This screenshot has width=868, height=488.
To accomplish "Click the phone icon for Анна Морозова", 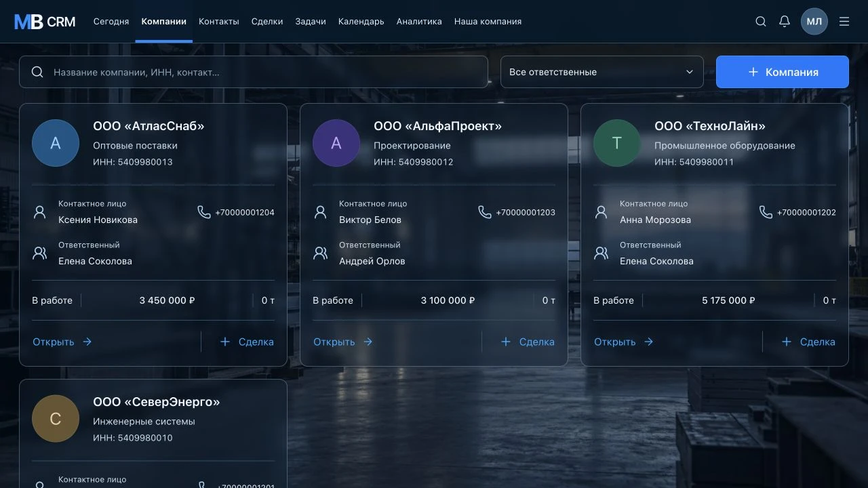I will coord(766,212).
